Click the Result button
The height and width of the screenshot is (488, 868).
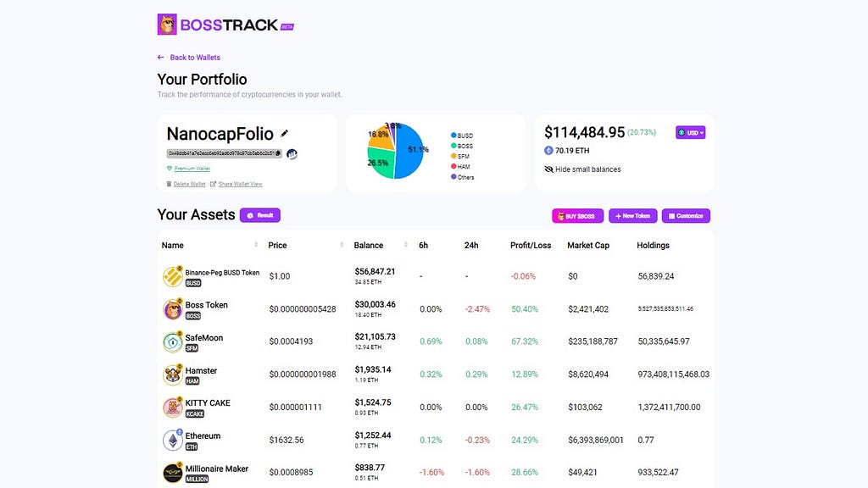pyautogui.click(x=260, y=215)
